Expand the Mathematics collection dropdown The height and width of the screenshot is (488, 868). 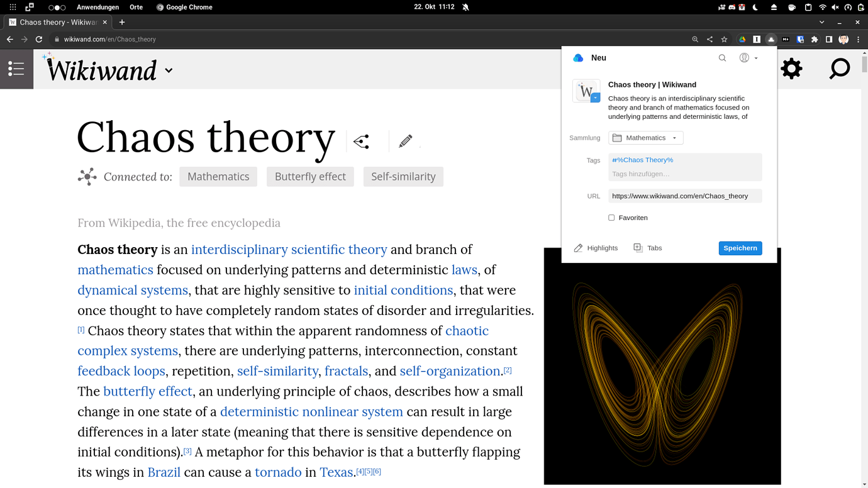[646, 138]
